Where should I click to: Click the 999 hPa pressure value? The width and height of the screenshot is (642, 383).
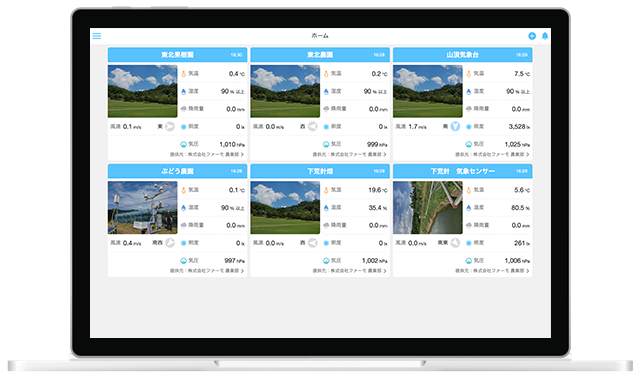tap(377, 144)
